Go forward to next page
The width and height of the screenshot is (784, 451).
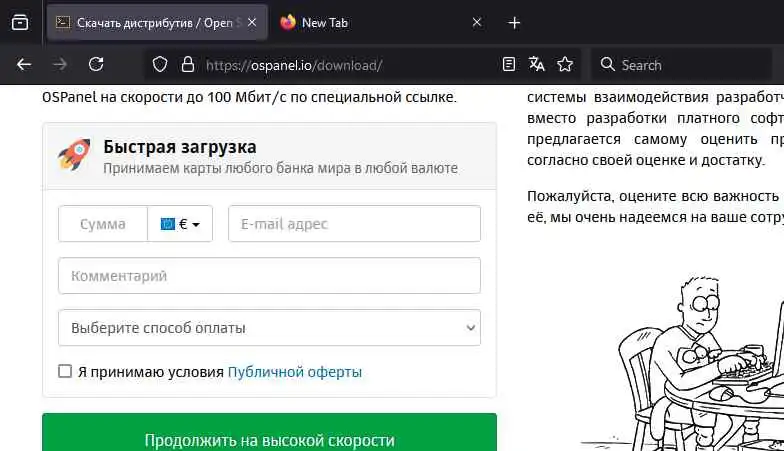point(60,64)
